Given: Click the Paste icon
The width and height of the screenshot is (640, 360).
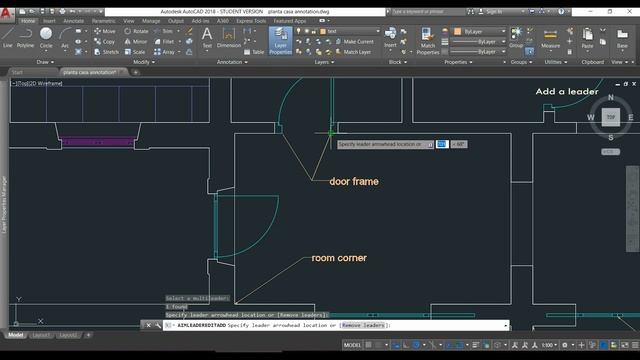Looking at the screenshot, I should pos(587,39).
